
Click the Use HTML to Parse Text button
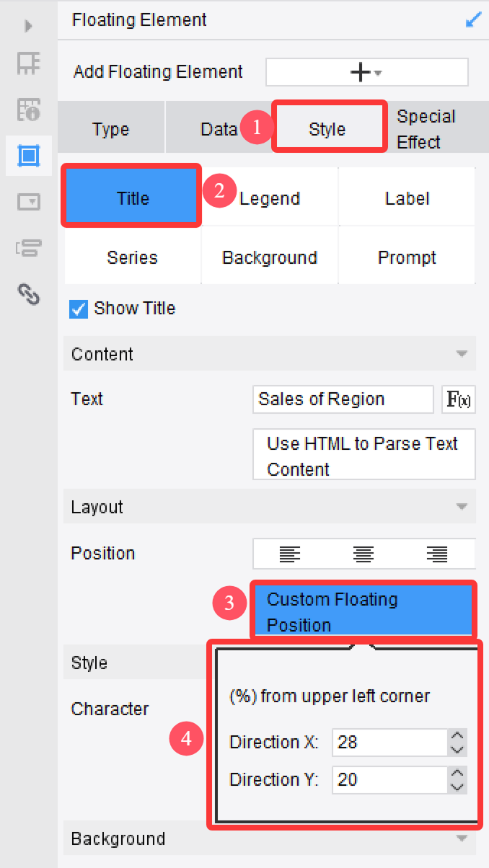364,454
